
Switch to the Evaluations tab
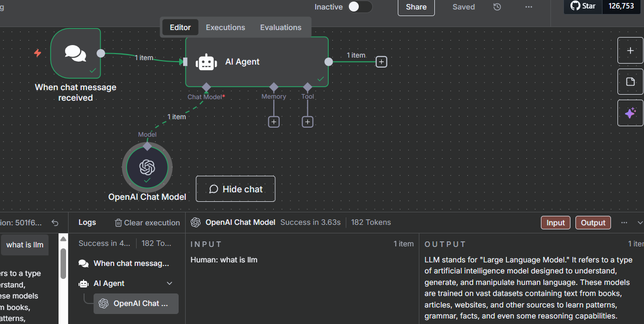point(281,28)
